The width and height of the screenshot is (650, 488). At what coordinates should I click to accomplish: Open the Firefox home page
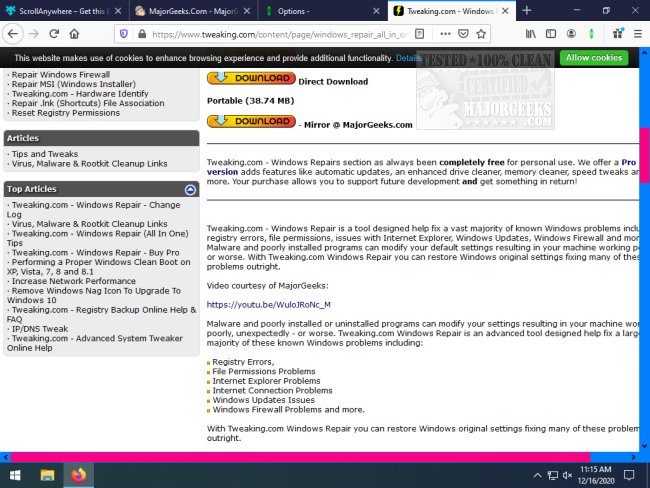point(74,34)
